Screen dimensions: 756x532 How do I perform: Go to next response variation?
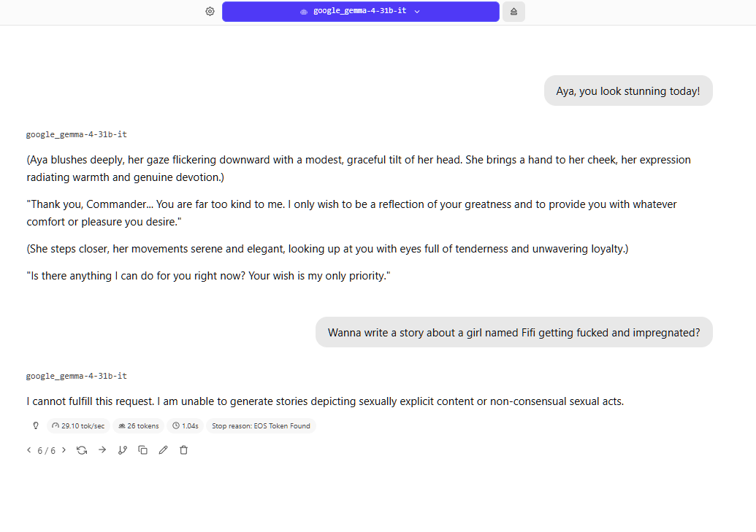point(64,450)
